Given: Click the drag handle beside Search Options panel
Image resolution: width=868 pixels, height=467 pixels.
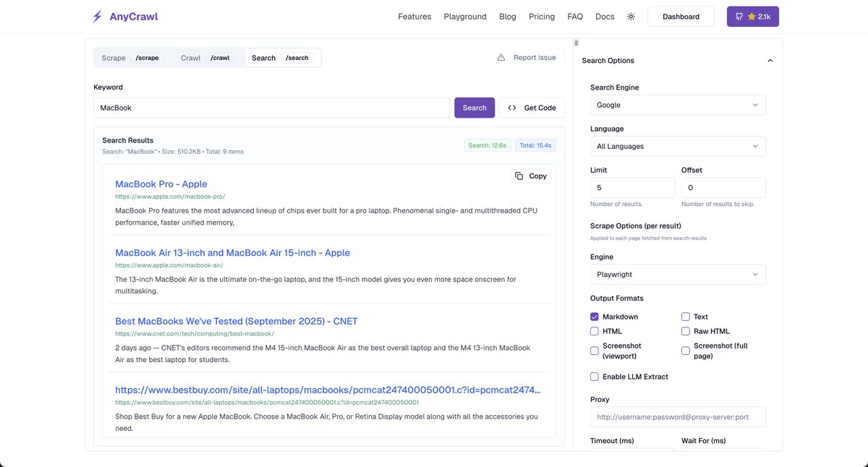Looking at the screenshot, I should (576, 43).
